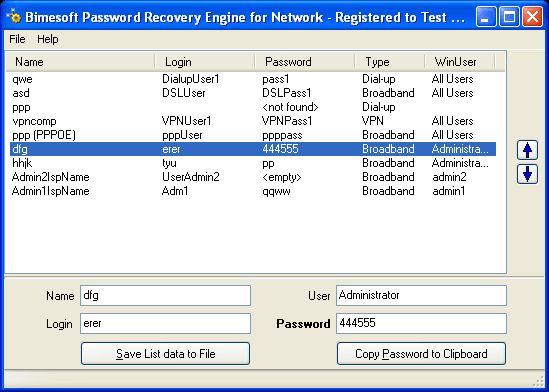Click the Adm1 login cell
549x392 pixels.
coord(175,191)
